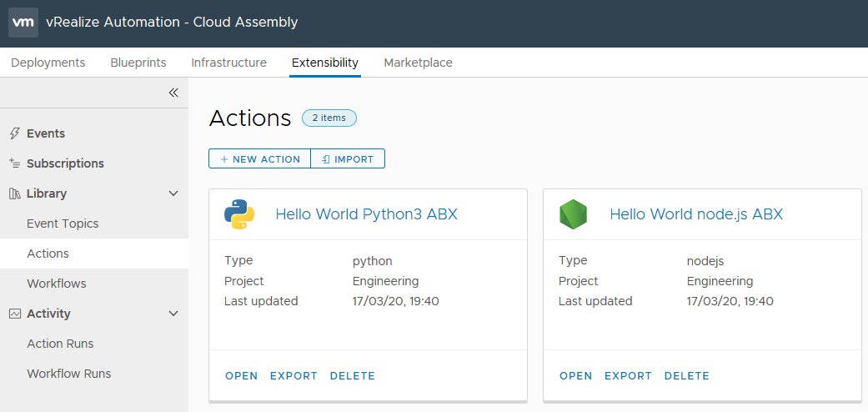Go to the Marketplace tab
Viewport: 868px width, 412px height.
click(x=418, y=63)
